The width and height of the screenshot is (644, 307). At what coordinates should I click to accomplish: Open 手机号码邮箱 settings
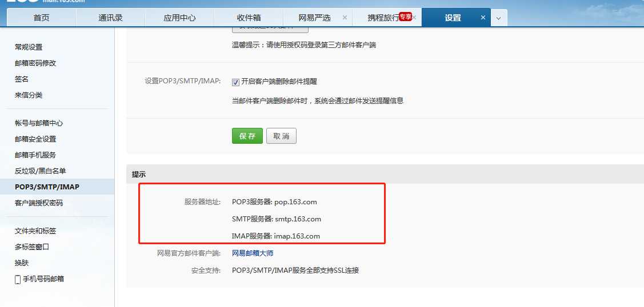point(43,278)
